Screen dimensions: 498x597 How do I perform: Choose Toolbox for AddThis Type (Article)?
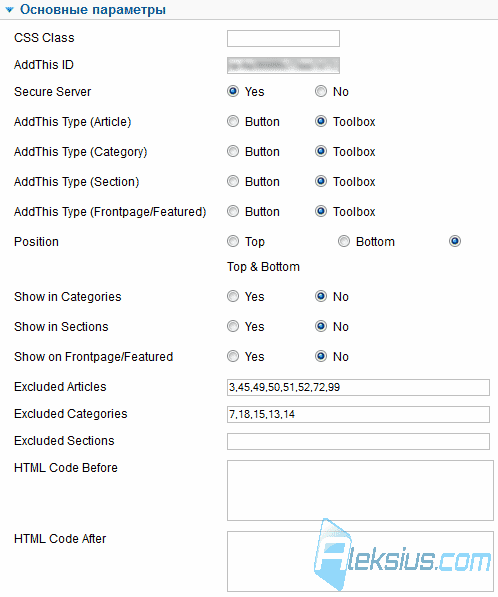321,121
